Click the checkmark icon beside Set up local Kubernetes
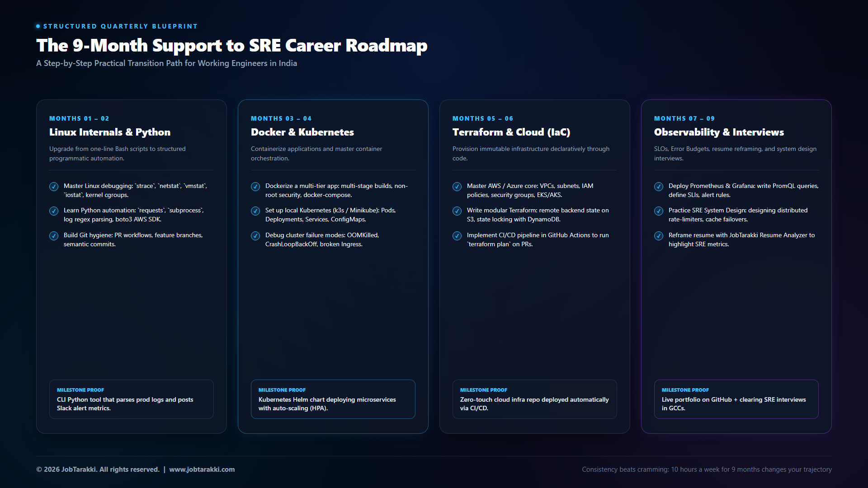This screenshot has height=488, width=868. click(255, 211)
